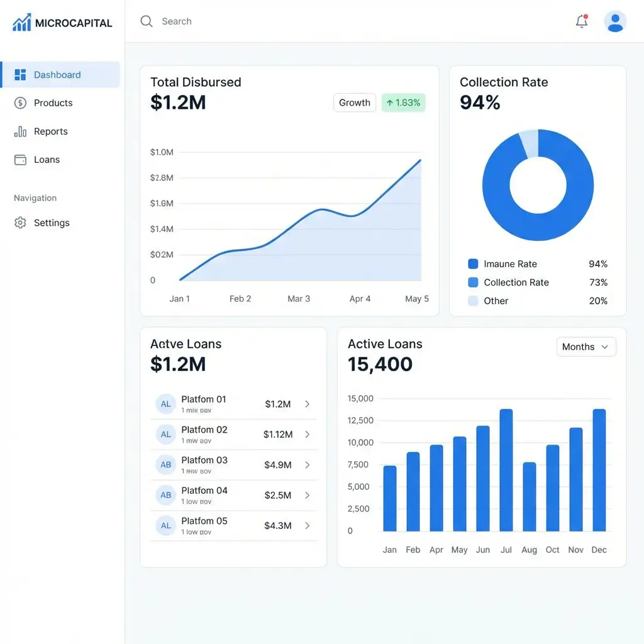Open the Months dropdown on Active Loans
644x644 pixels.
point(586,347)
